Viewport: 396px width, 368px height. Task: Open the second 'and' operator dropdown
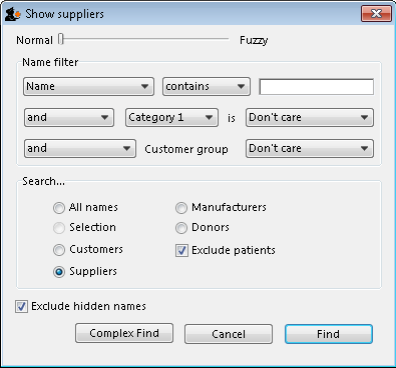point(80,148)
